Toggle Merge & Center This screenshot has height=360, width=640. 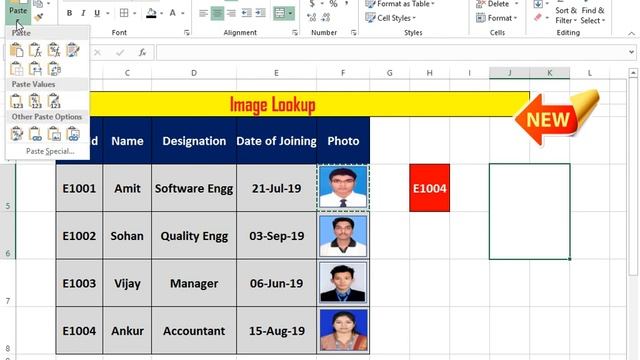tap(280, 13)
